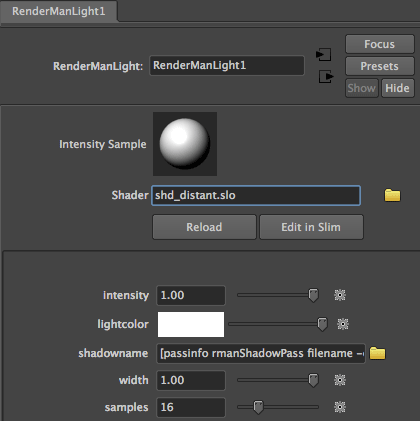Click lightcolor attribute connection gear icon
Screen dimensions: 420x421
coord(343,324)
